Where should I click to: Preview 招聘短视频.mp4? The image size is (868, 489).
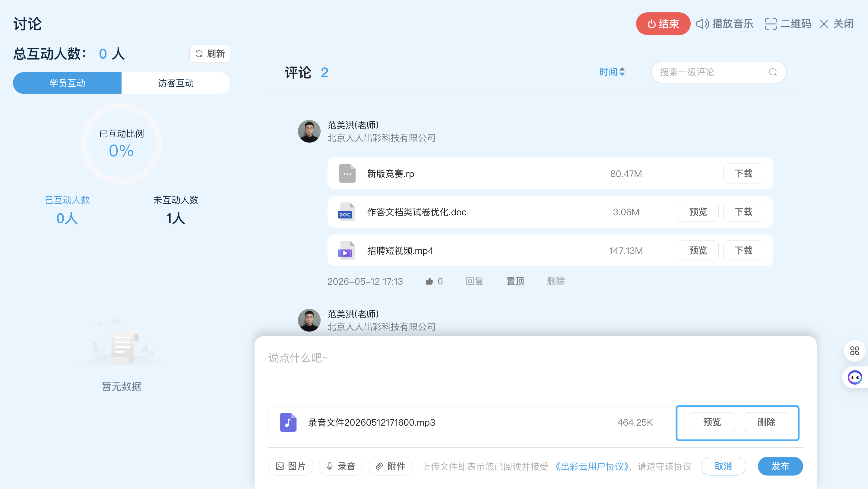point(698,250)
